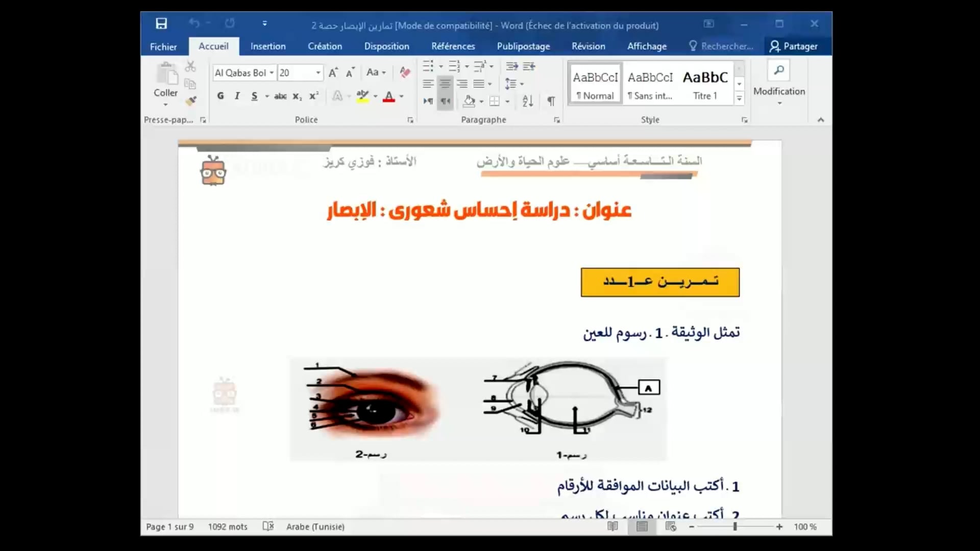The width and height of the screenshot is (980, 551).
Task: Apply the Titre 1 style
Action: point(705,84)
